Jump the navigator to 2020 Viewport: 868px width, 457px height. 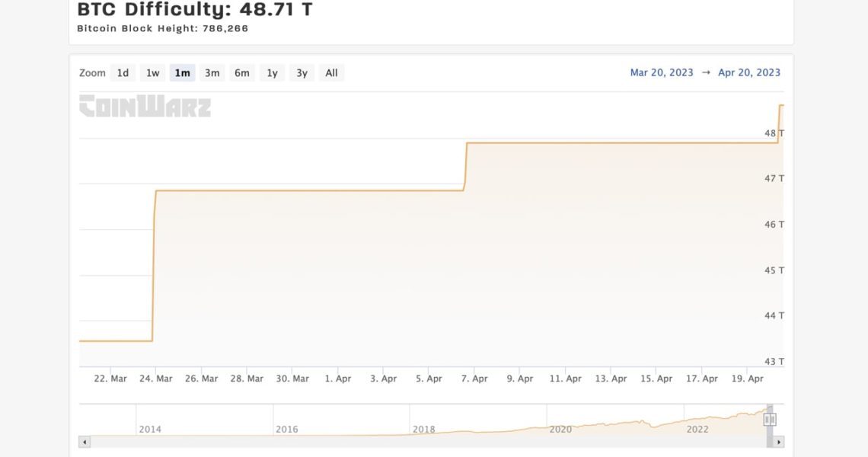click(560, 425)
